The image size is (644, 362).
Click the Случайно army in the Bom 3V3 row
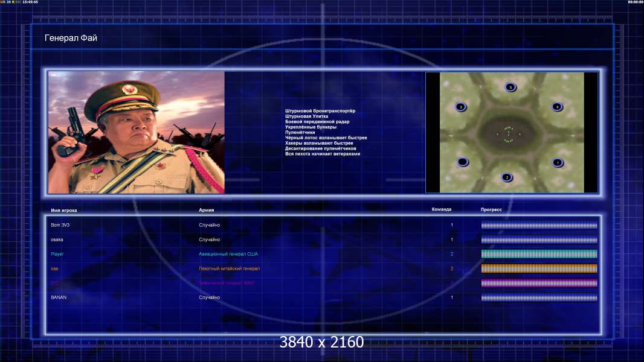click(x=210, y=225)
